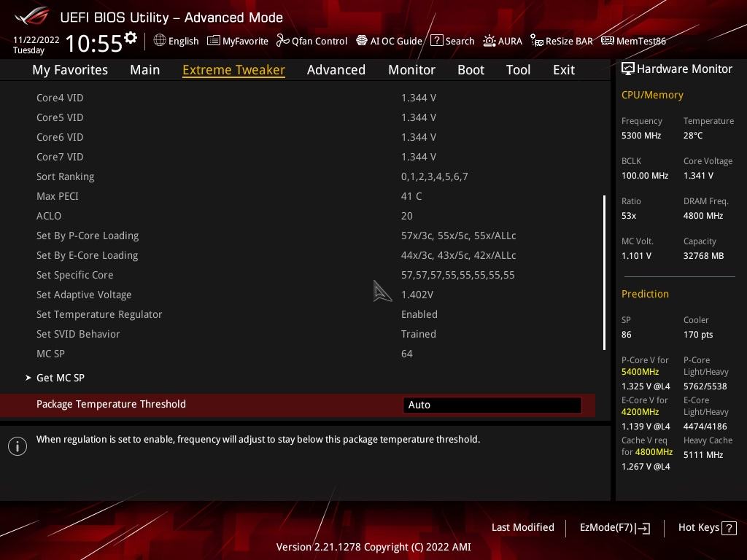Click the 4800 MHz DRAM frequency value
This screenshot has width=747, height=560.
click(703, 216)
